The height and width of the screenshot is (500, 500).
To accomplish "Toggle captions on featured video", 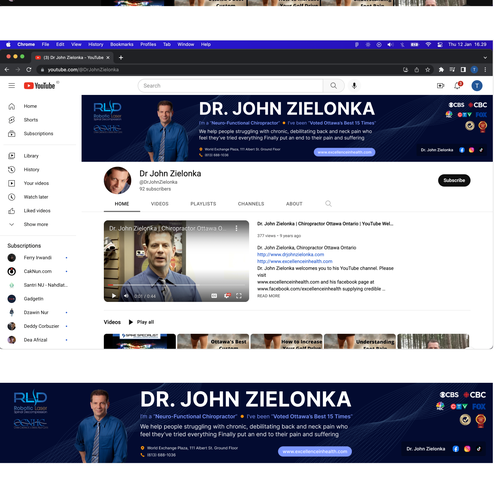I will (x=214, y=295).
